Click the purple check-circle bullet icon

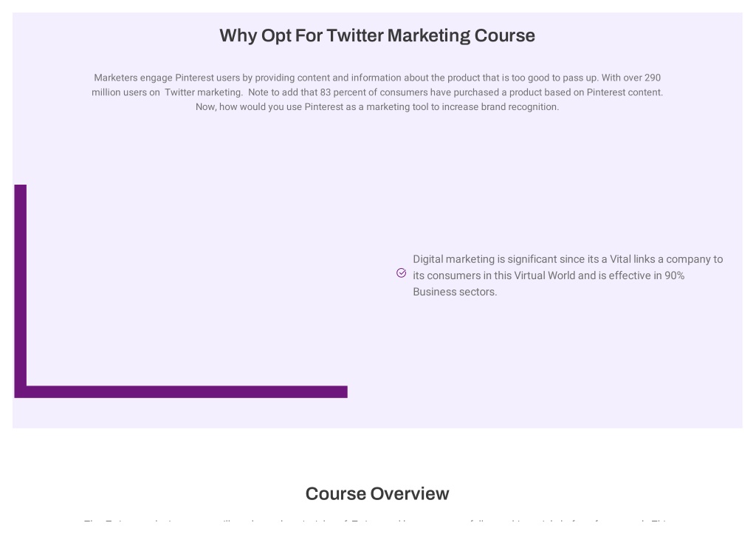(401, 273)
